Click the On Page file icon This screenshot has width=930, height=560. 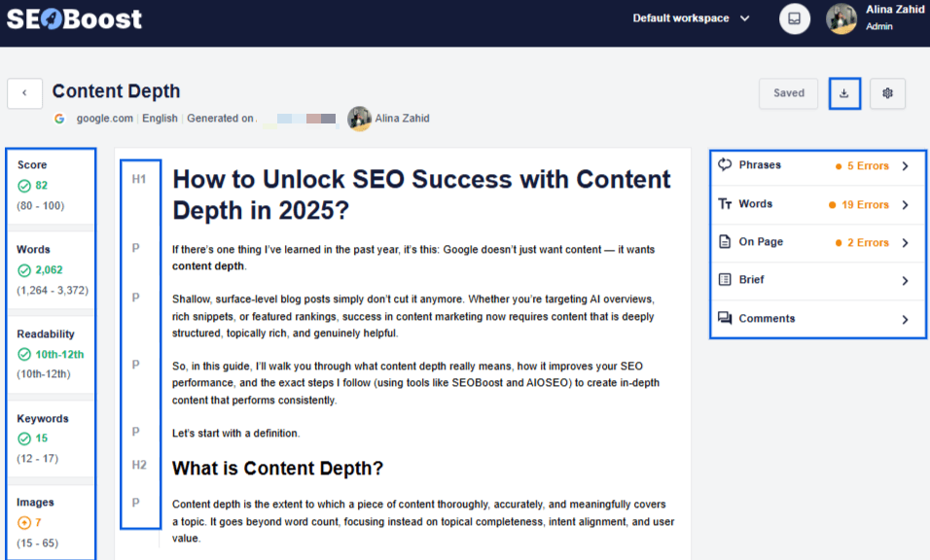[x=725, y=242]
